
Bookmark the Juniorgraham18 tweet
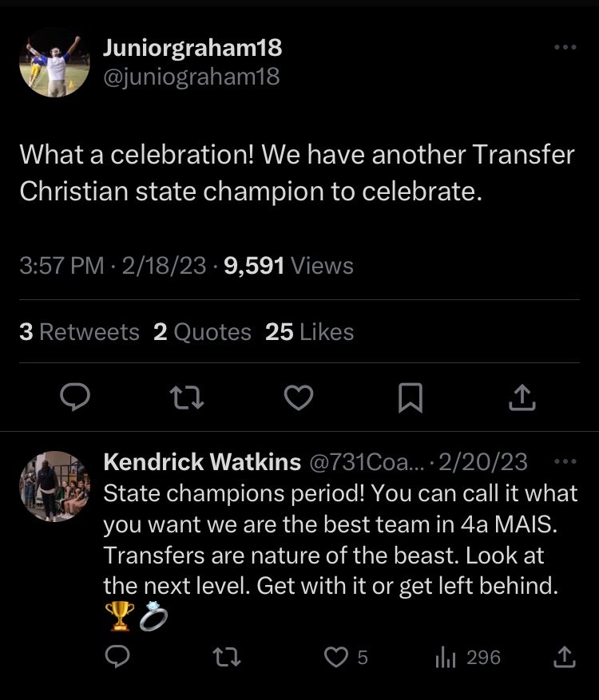tap(410, 397)
